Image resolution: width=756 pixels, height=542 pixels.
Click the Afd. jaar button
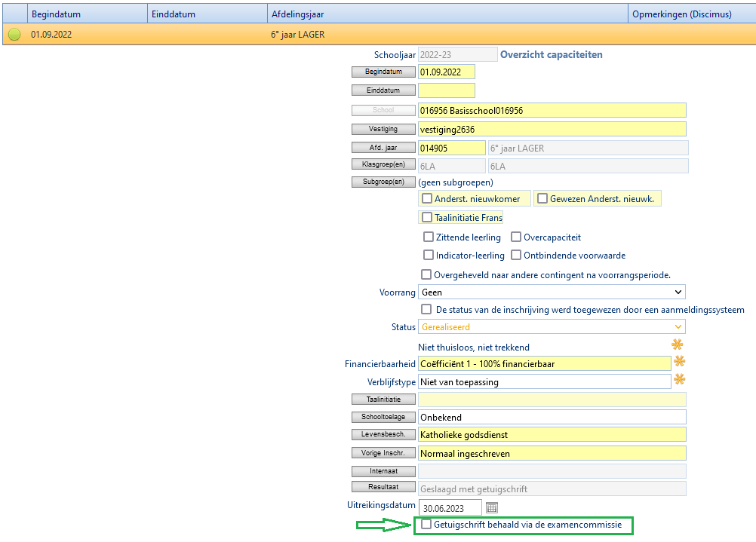coord(383,148)
